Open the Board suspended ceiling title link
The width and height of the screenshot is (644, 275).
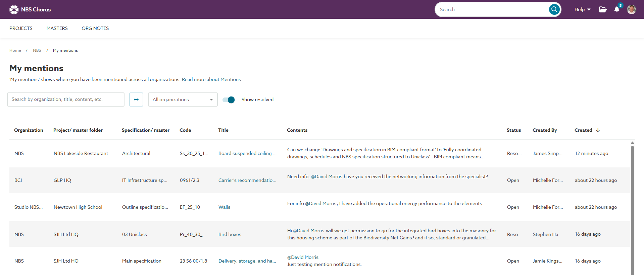pos(247,153)
